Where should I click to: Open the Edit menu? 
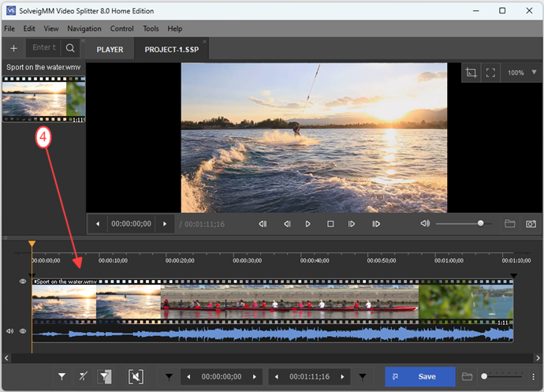29,29
